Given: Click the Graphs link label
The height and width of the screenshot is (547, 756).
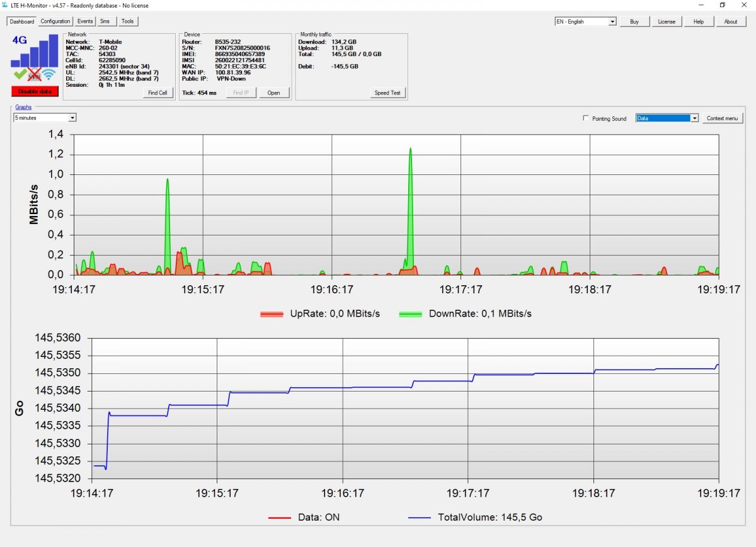Looking at the screenshot, I should point(23,107).
